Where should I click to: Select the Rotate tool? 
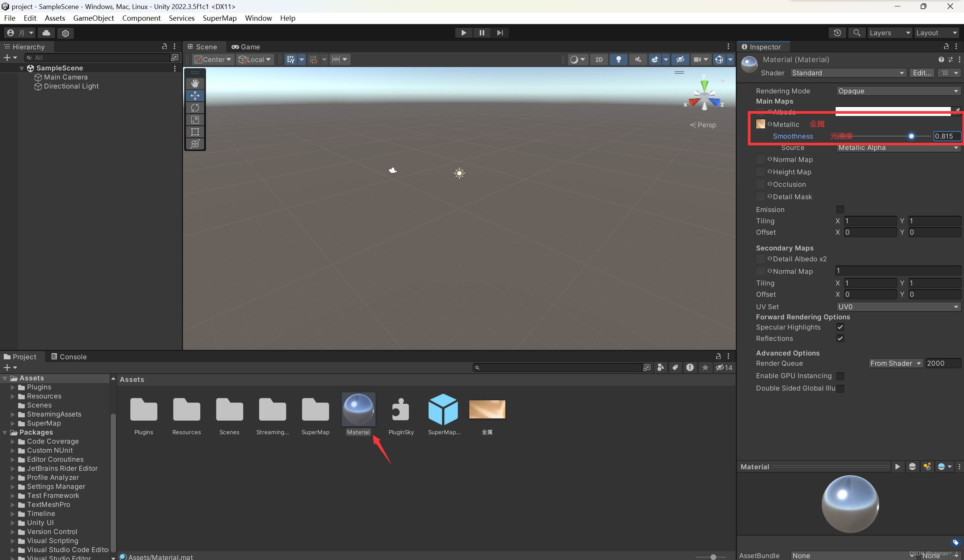pyautogui.click(x=195, y=107)
